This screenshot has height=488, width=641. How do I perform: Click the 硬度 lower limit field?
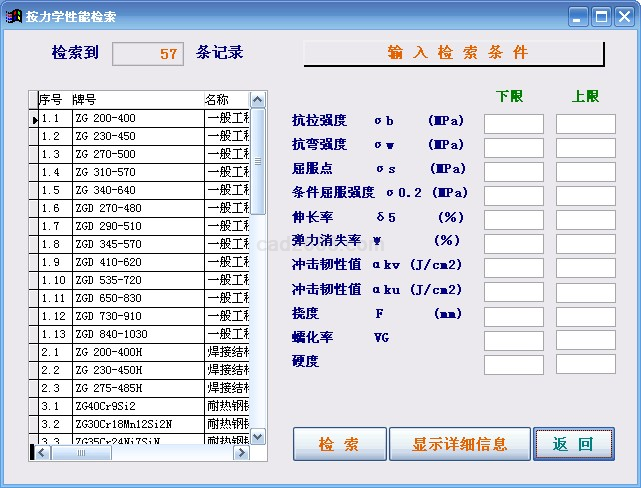tap(513, 365)
